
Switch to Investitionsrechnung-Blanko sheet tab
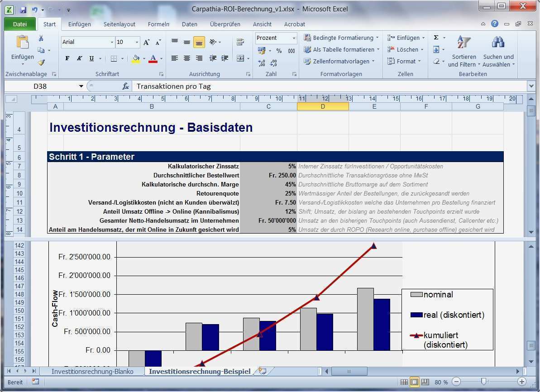92,371
